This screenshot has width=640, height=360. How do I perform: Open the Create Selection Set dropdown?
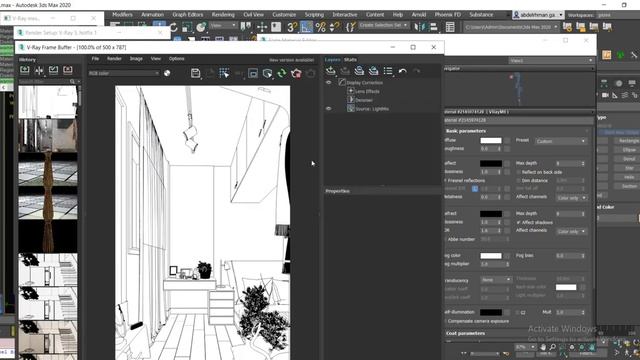[383, 25]
